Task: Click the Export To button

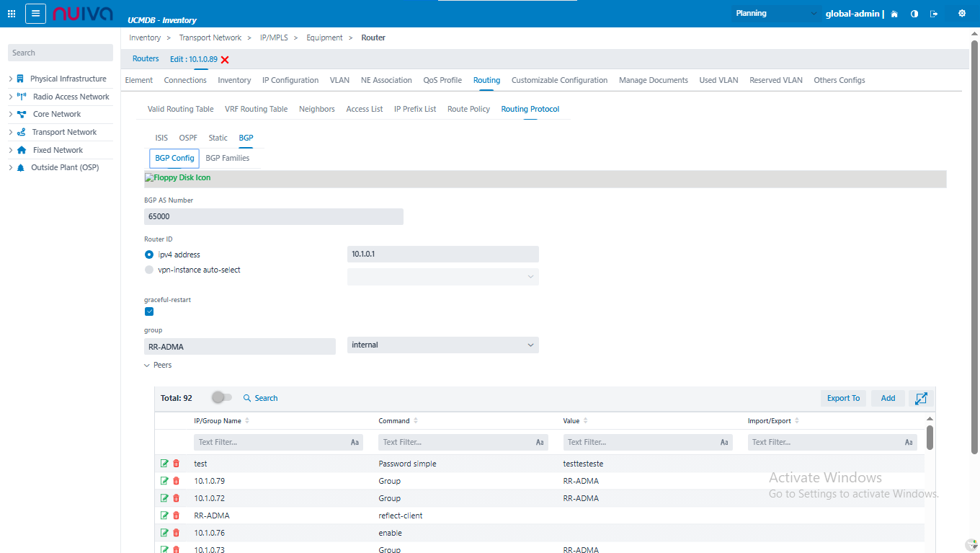Action: click(x=843, y=398)
